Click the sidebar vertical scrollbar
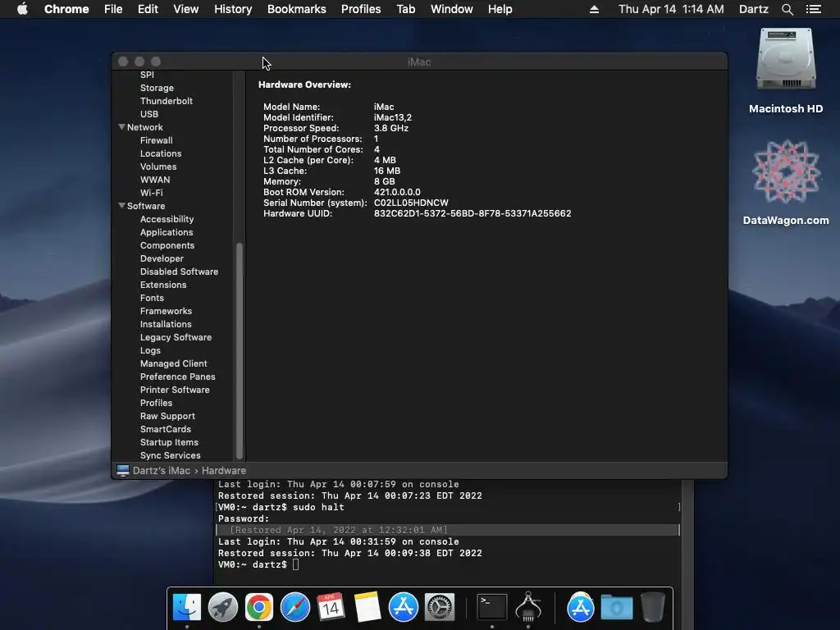The image size is (840, 630). [240, 351]
